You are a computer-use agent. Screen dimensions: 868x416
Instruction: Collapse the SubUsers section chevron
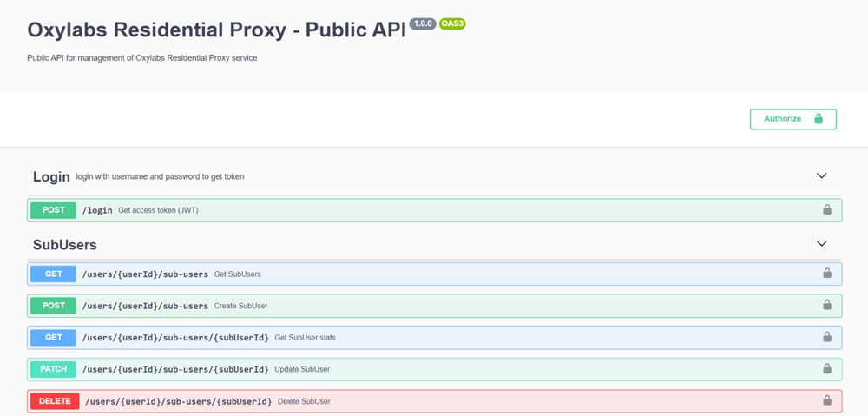click(822, 244)
